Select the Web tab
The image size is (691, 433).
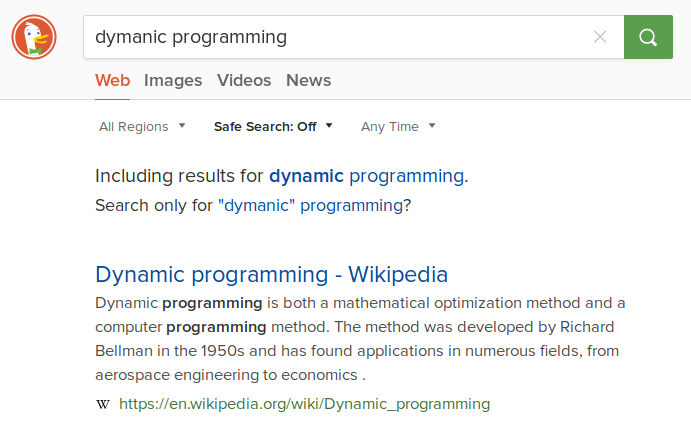(x=112, y=81)
